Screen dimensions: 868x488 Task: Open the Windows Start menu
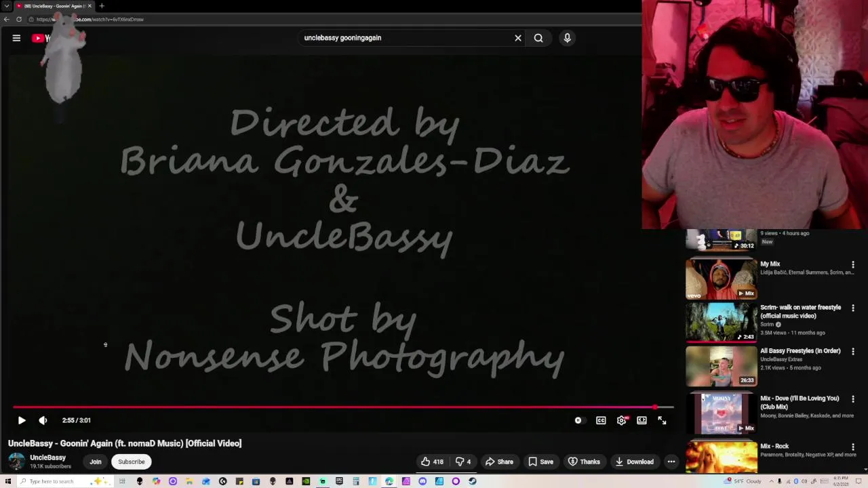[x=7, y=481]
